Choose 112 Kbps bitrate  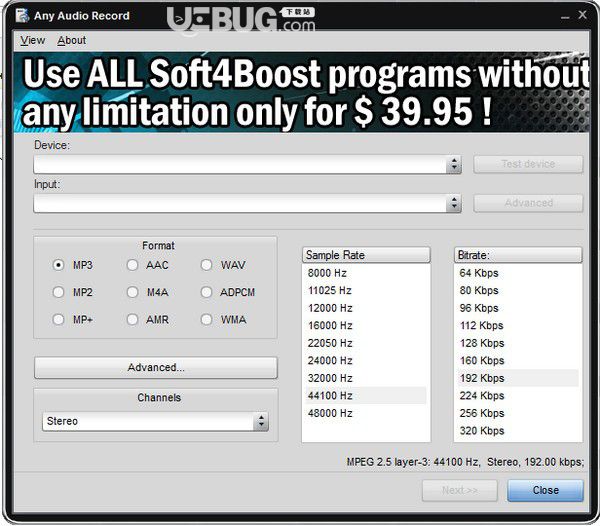point(518,326)
